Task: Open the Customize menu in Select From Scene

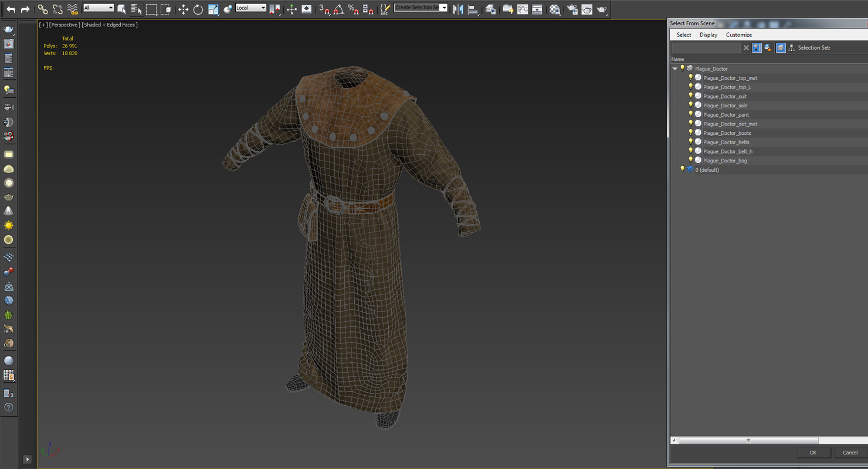Action: [x=739, y=35]
